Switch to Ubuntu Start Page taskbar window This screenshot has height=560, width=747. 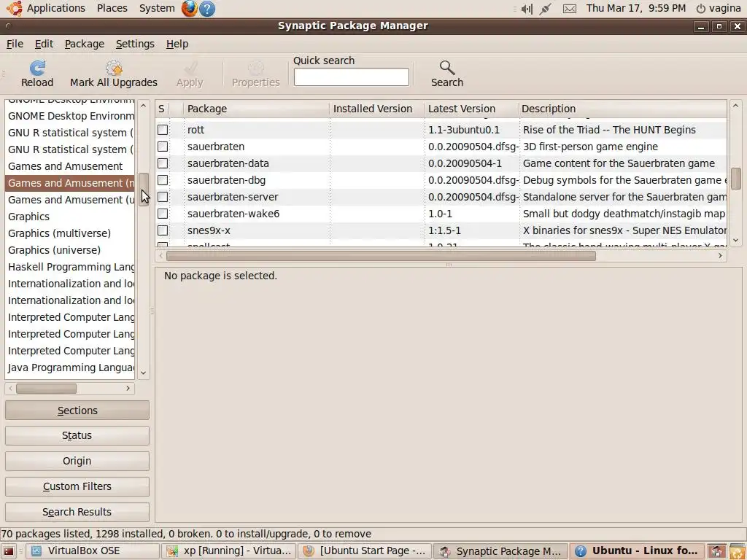365,551
